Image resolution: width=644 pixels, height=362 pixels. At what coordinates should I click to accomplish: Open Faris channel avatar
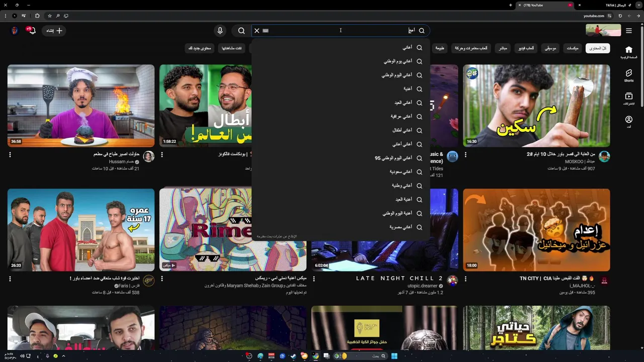tap(148, 281)
